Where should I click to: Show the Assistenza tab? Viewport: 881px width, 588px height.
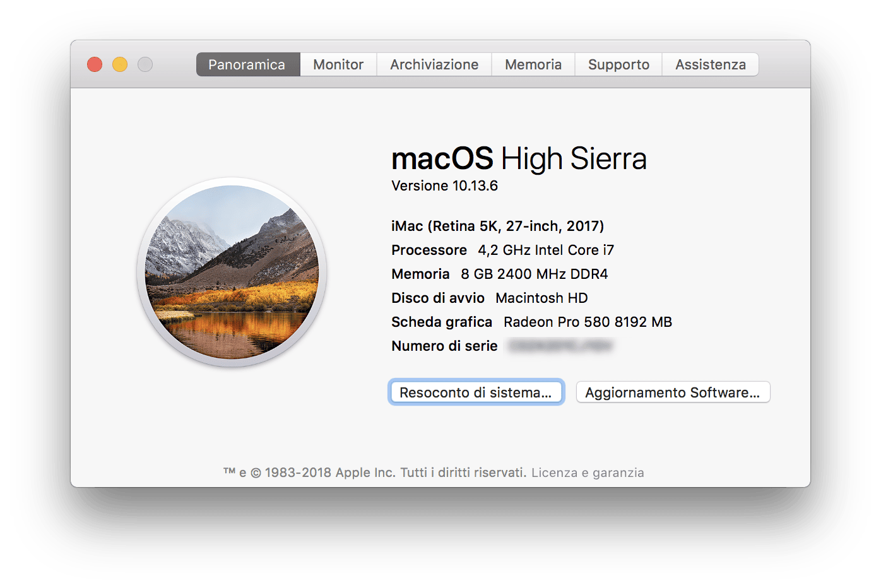711,64
